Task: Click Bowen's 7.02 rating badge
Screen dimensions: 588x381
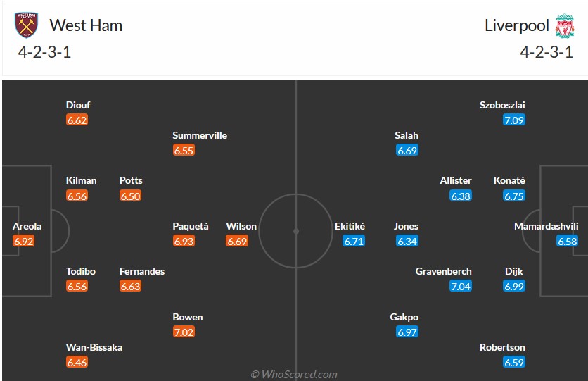Action: [x=184, y=332]
